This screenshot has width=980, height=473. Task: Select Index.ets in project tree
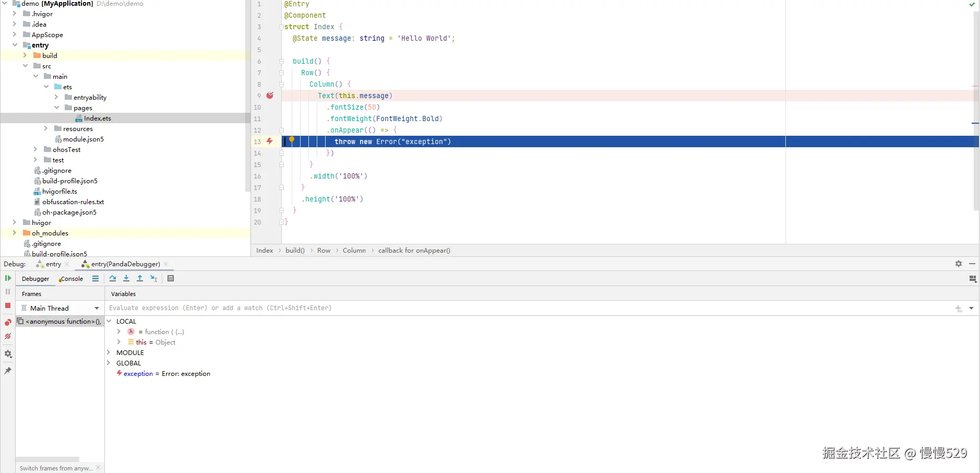tap(98, 119)
